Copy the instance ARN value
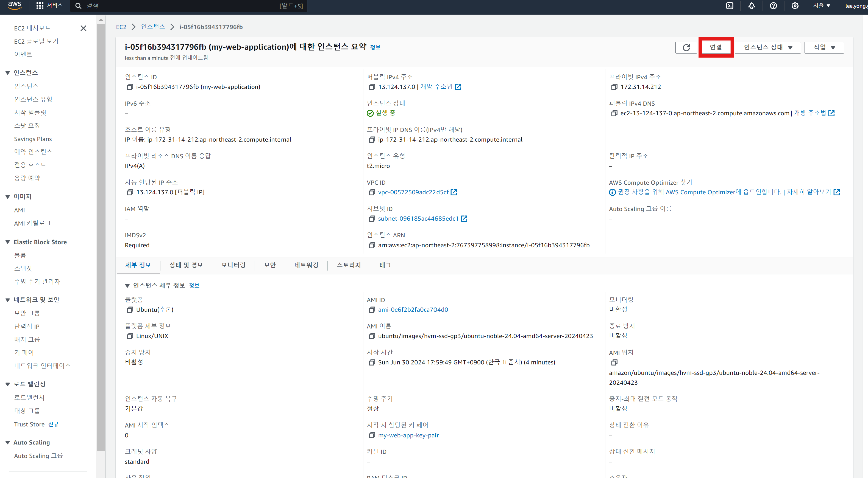The width and height of the screenshot is (868, 478). point(372,245)
